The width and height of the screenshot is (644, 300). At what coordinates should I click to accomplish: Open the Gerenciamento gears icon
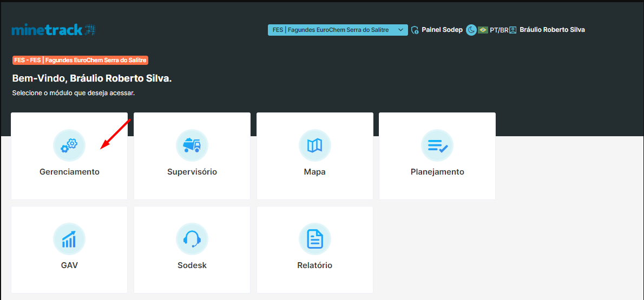pos(69,145)
